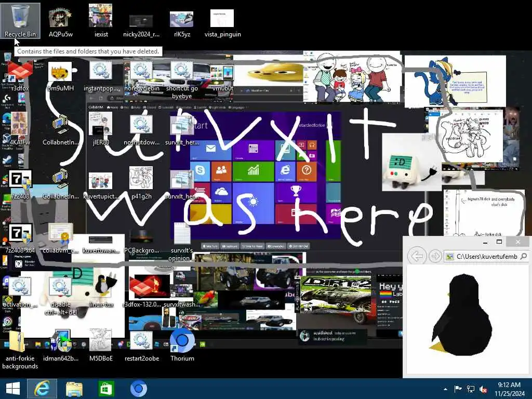Search using the address bar magnifier icon
This screenshot has width=532, height=399.
[524, 257]
